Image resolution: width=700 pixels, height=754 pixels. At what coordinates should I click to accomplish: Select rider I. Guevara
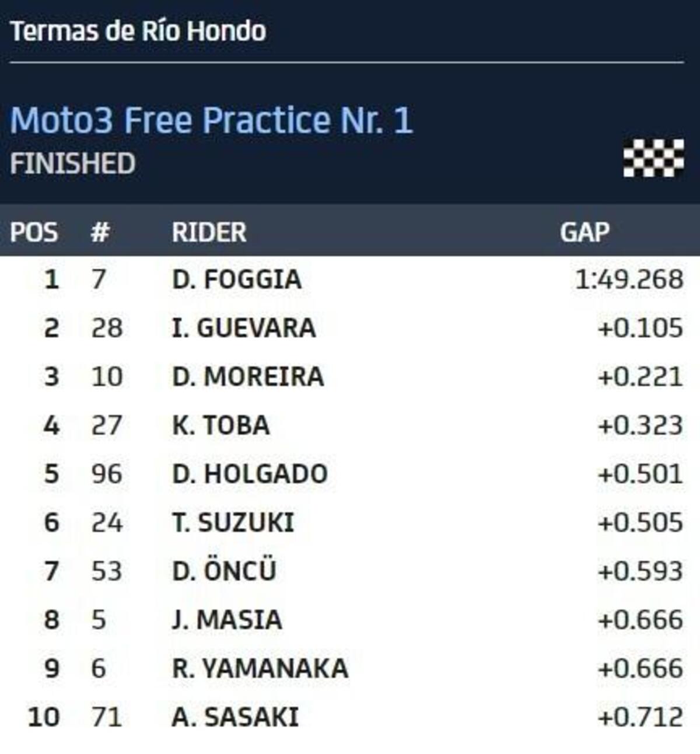click(x=244, y=328)
